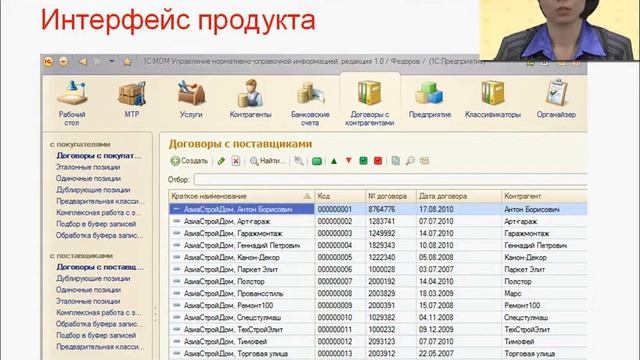Sort by Краткое наименование column header
The height and width of the screenshot is (360, 640).
242,196
